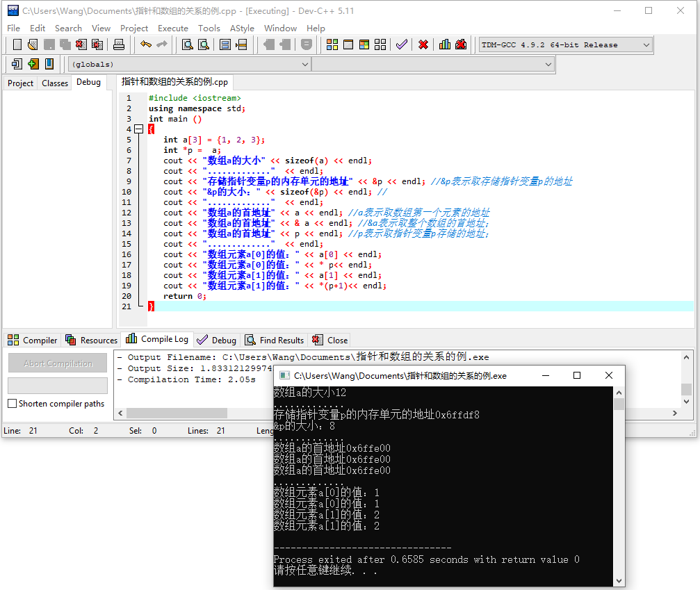Click compile log scrollbar up arrow
This screenshot has height=590, width=700.
[x=687, y=357]
